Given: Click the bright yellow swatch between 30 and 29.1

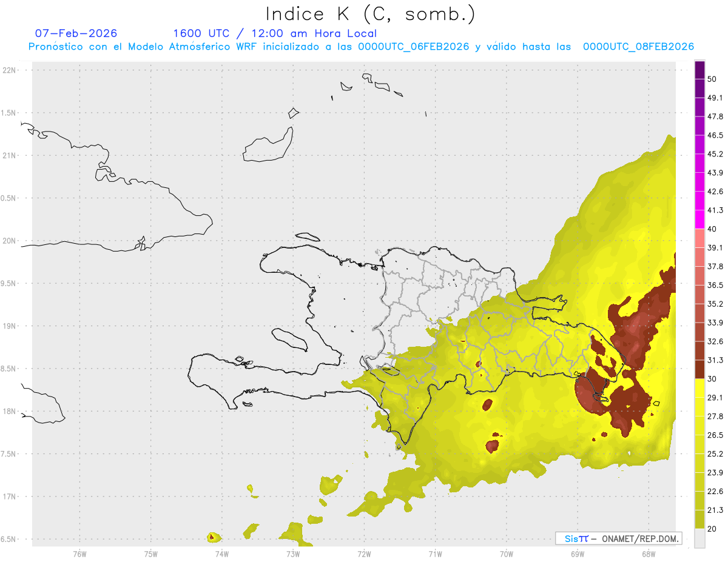Looking at the screenshot, I should click(x=700, y=388).
